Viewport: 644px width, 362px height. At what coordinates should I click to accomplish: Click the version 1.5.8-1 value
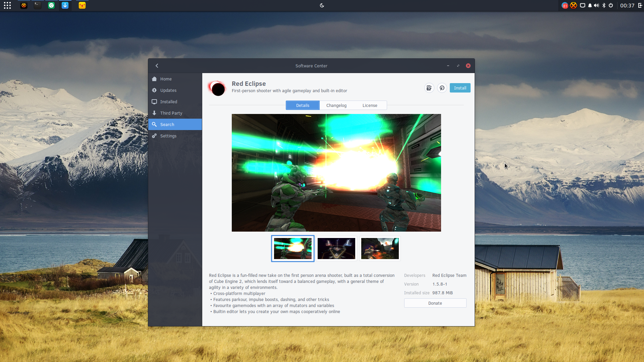[439, 284]
